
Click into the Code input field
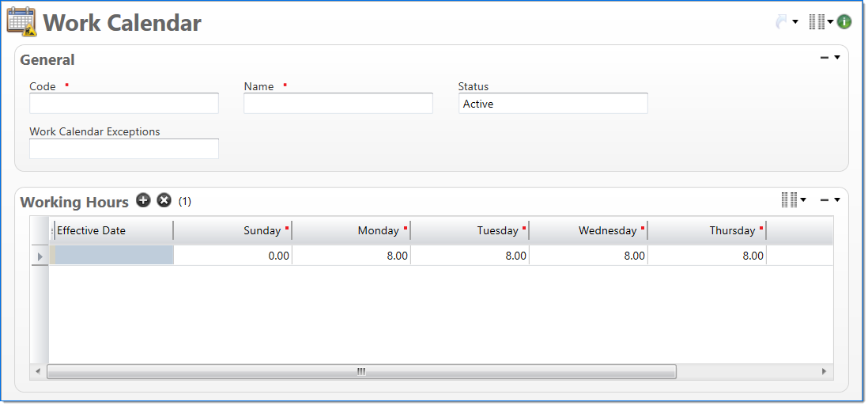coord(124,104)
